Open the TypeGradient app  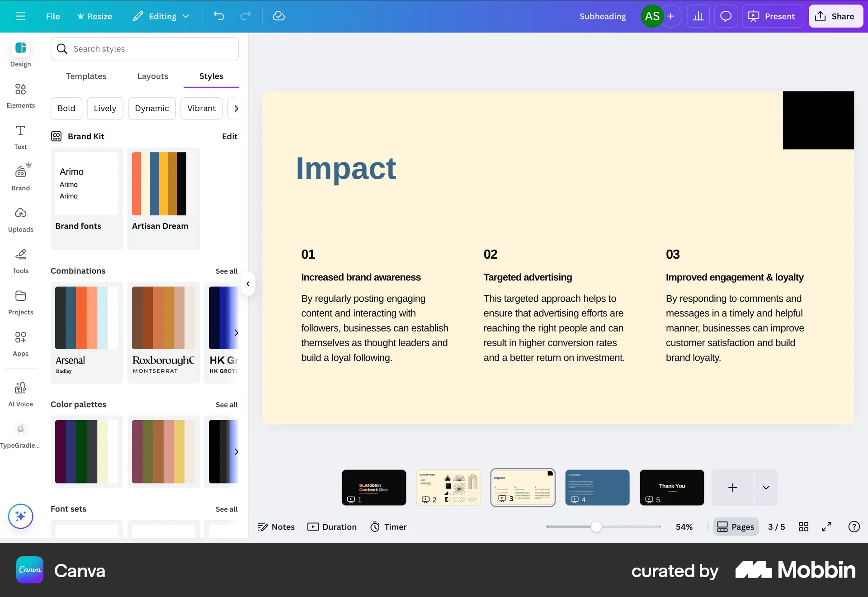(21, 436)
